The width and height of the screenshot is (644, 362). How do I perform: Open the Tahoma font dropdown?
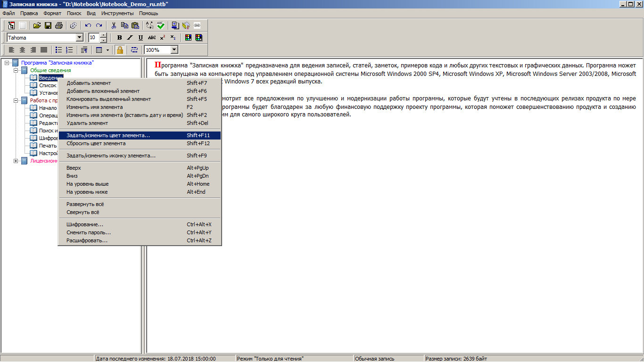[x=79, y=38]
